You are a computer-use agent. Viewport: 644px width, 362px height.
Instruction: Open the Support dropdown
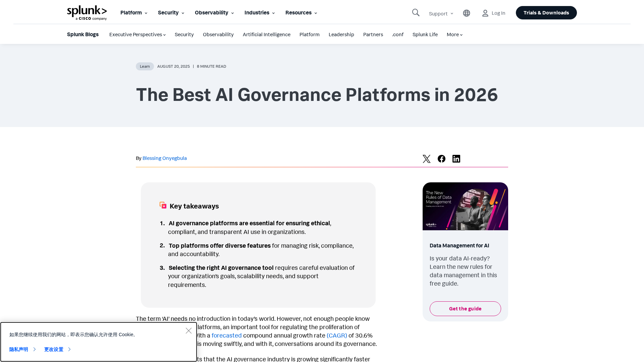(x=441, y=13)
